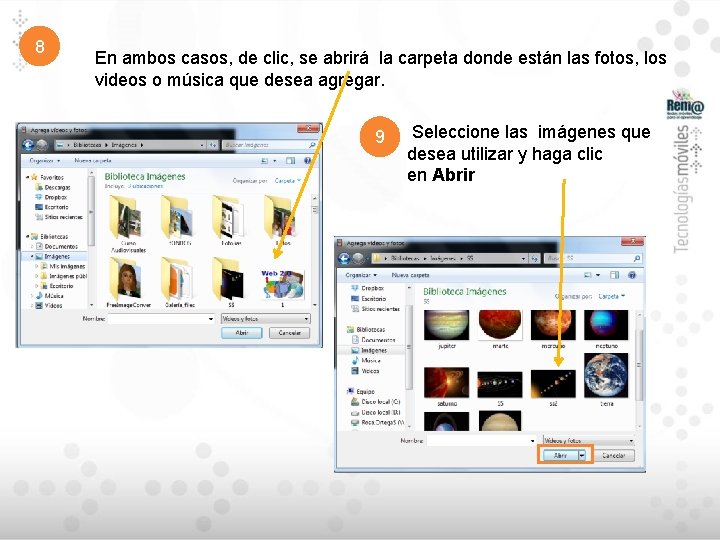Click highlighted Abrir button in planets dialog

(560, 455)
